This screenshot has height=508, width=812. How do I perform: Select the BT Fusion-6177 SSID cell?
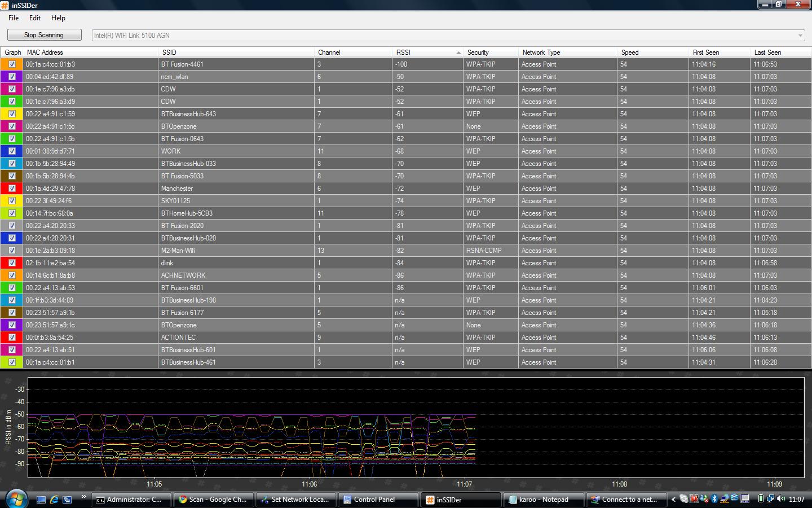coord(236,313)
